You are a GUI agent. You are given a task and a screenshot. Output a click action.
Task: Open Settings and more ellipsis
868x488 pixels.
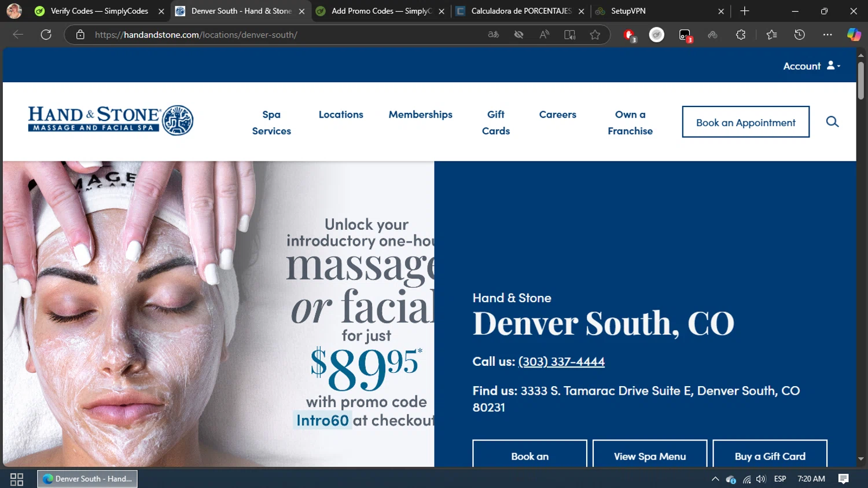coord(827,35)
